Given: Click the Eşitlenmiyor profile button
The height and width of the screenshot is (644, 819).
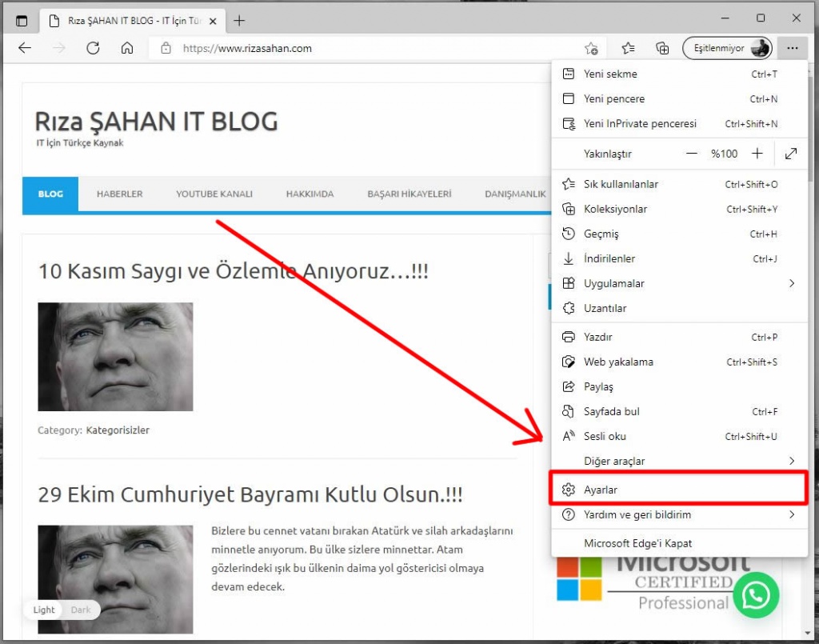Looking at the screenshot, I should point(726,48).
